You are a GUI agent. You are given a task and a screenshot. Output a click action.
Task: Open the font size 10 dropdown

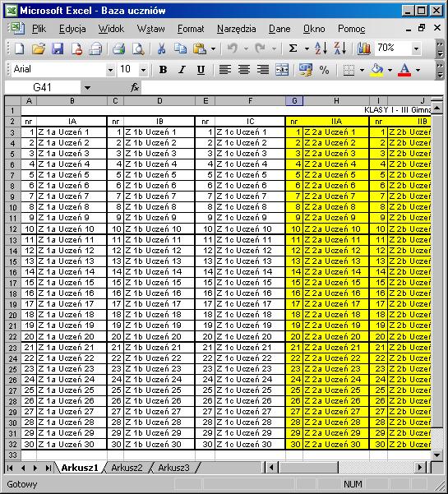tap(143, 70)
